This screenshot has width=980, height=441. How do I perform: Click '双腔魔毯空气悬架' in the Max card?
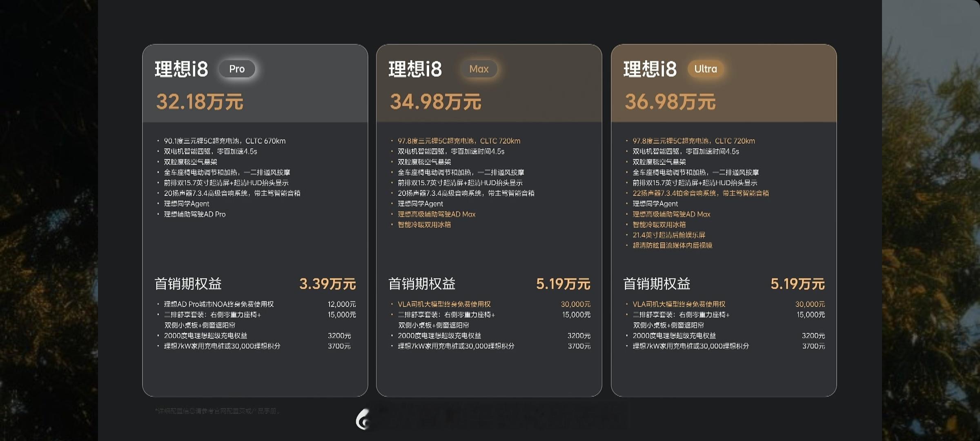click(x=424, y=162)
